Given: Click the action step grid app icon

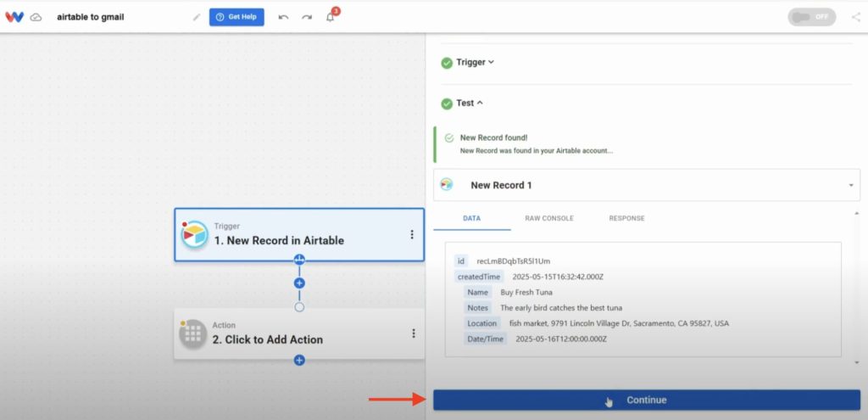Looking at the screenshot, I should pos(192,333).
